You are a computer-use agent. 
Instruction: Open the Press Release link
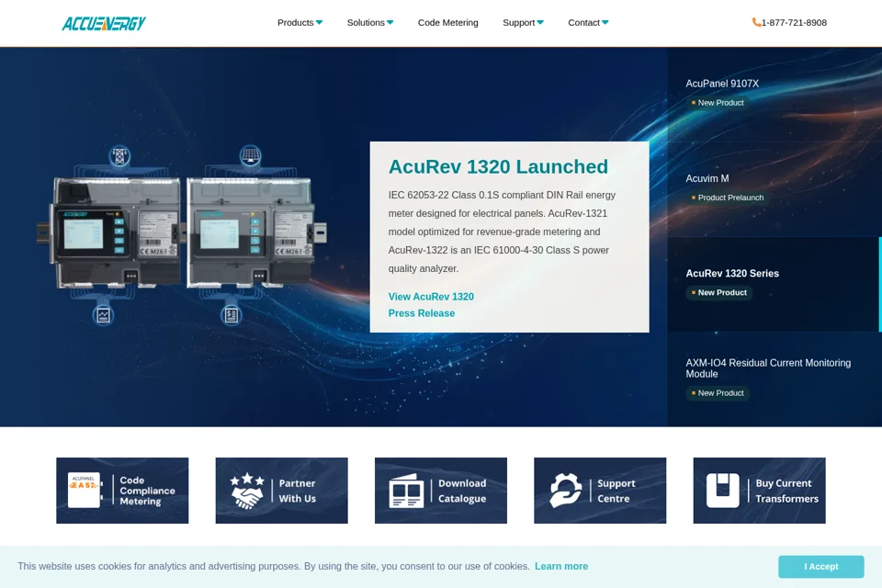point(422,313)
